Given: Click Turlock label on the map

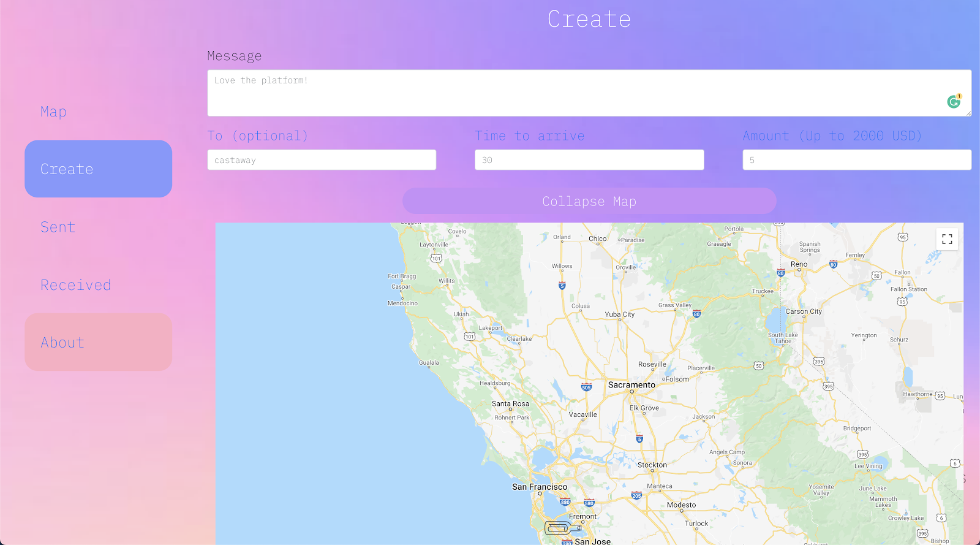Looking at the screenshot, I should point(696,524).
